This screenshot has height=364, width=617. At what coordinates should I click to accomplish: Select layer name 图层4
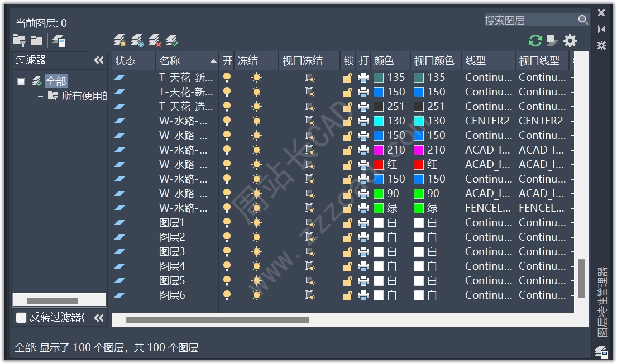point(172,266)
